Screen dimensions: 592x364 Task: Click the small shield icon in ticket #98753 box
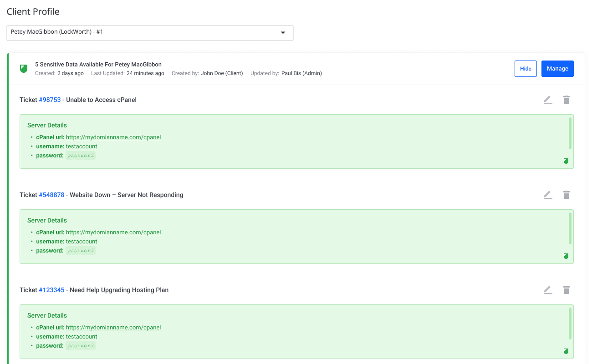point(566,161)
